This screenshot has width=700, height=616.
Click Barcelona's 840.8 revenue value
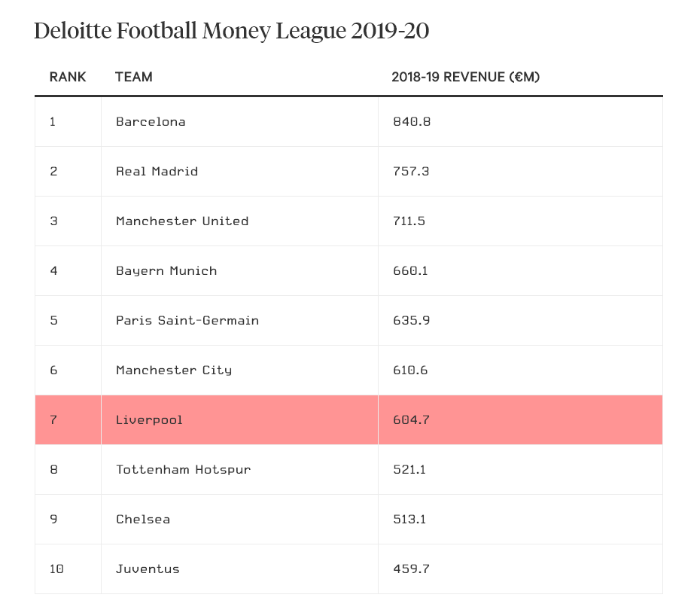pos(412,122)
